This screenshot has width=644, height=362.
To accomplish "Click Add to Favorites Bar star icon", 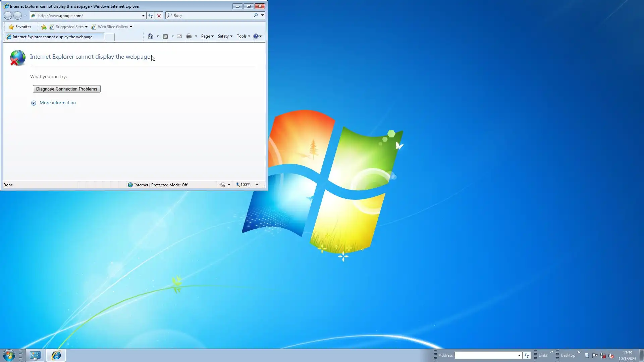I will [x=44, y=27].
